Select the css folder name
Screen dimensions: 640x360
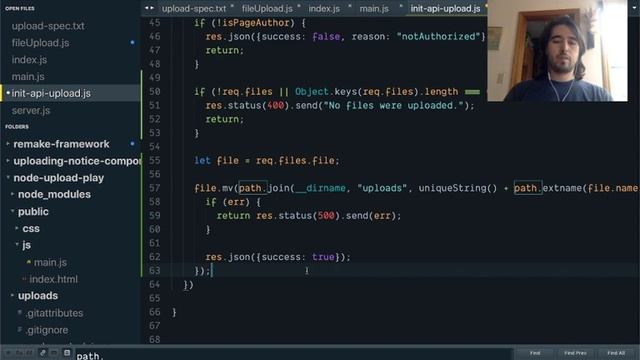[31, 228]
